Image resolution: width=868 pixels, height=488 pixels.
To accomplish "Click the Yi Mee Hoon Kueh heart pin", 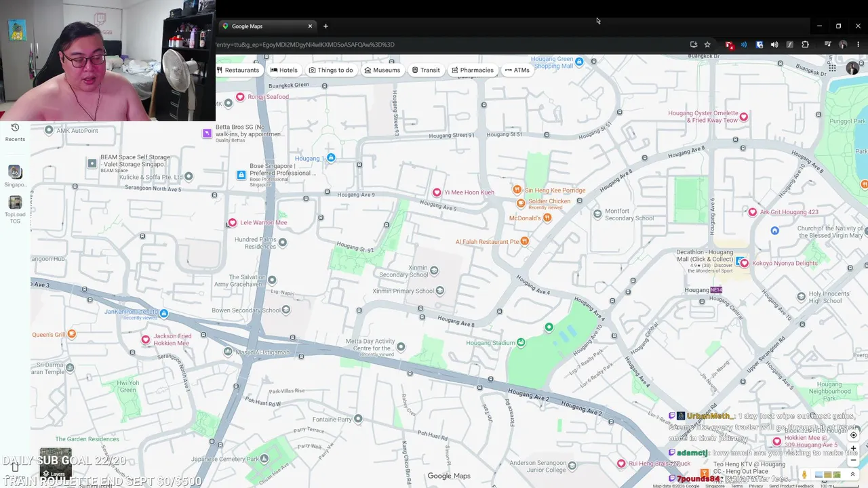I will (437, 192).
